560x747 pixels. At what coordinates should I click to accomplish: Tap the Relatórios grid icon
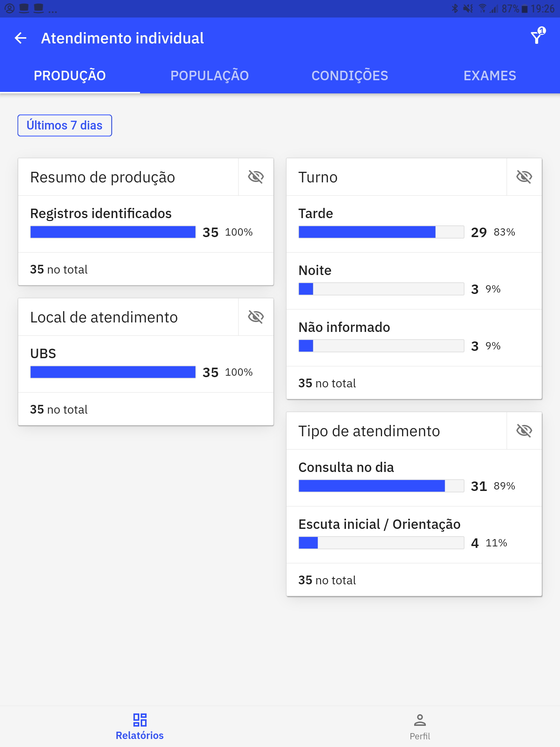(140, 720)
